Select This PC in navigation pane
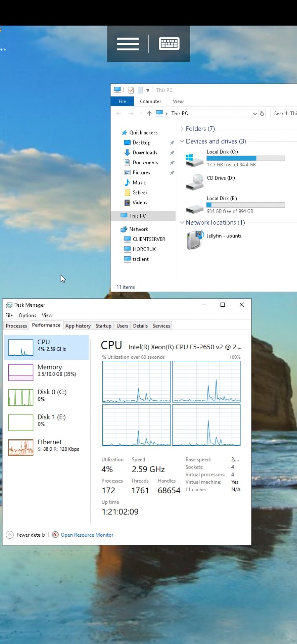297x644 pixels. 143,215
